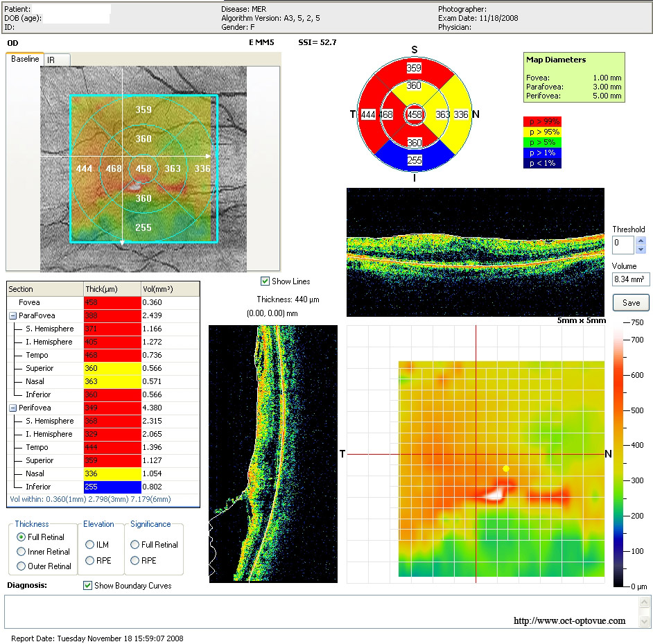The width and height of the screenshot is (653, 644).
Task: Switch to the Baseline tab
Action: [x=24, y=59]
